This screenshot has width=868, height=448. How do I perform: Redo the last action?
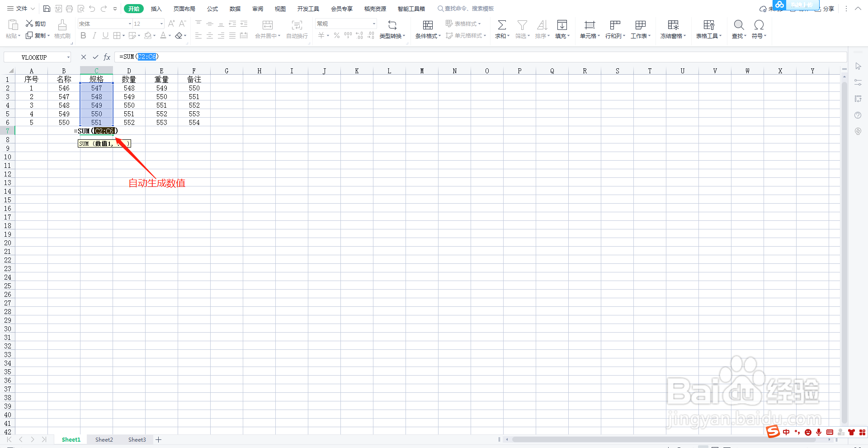[x=104, y=9]
